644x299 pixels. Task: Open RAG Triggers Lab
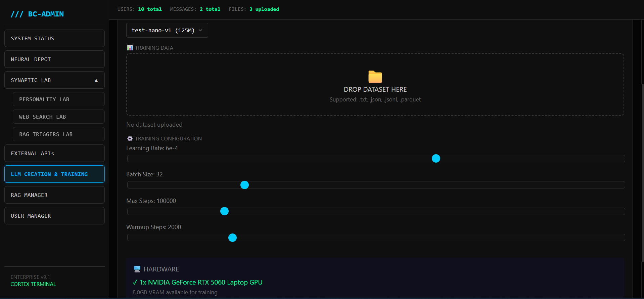point(58,134)
